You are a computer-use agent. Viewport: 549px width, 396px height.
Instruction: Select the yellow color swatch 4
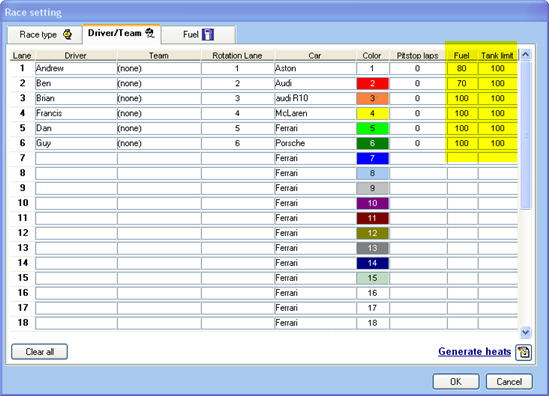pos(373,113)
